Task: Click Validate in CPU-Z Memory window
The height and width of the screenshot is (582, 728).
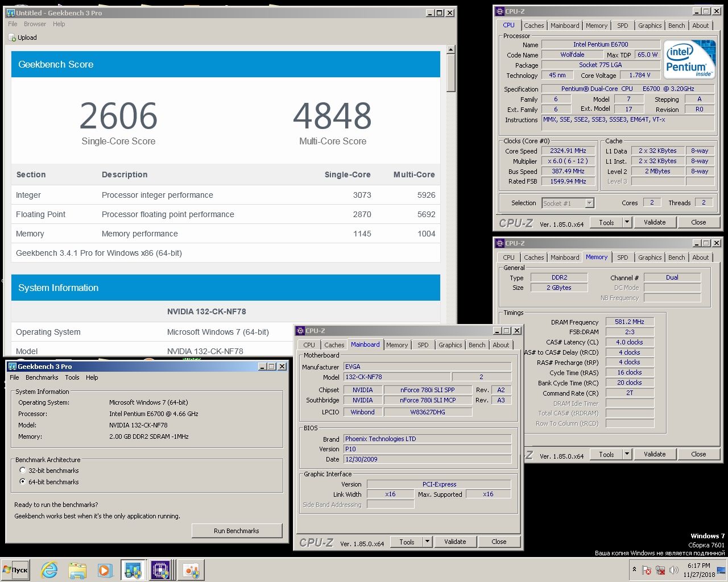Action: click(655, 454)
